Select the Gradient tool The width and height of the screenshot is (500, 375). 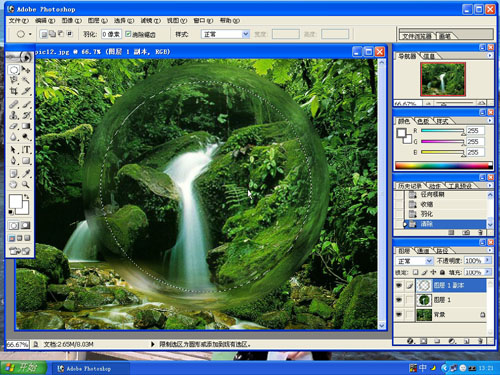click(x=26, y=126)
